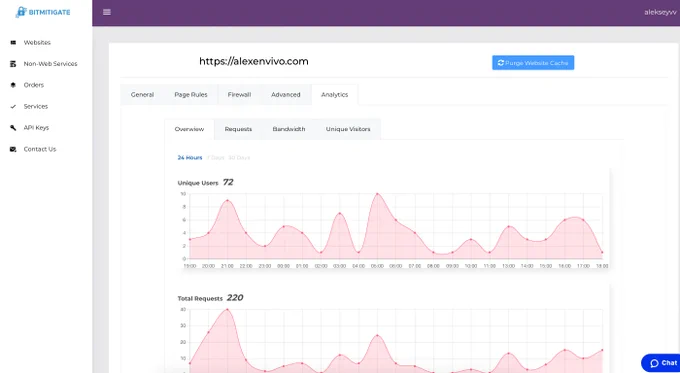Click the Websites sidebar icon
680x373 pixels.
pyautogui.click(x=13, y=43)
